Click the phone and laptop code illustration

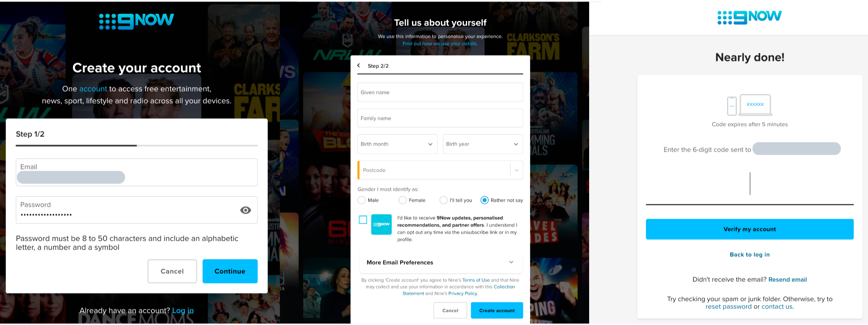pyautogui.click(x=749, y=105)
